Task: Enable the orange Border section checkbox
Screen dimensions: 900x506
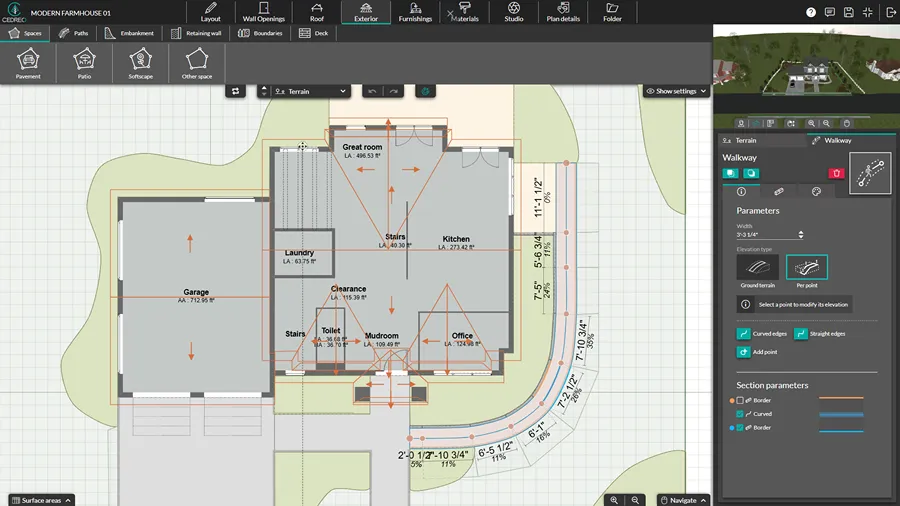Action: pyautogui.click(x=740, y=400)
